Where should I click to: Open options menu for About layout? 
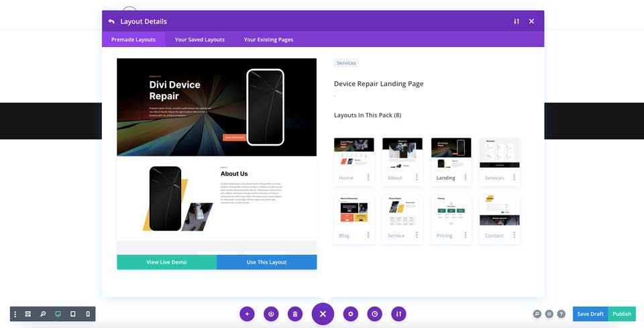click(x=417, y=177)
